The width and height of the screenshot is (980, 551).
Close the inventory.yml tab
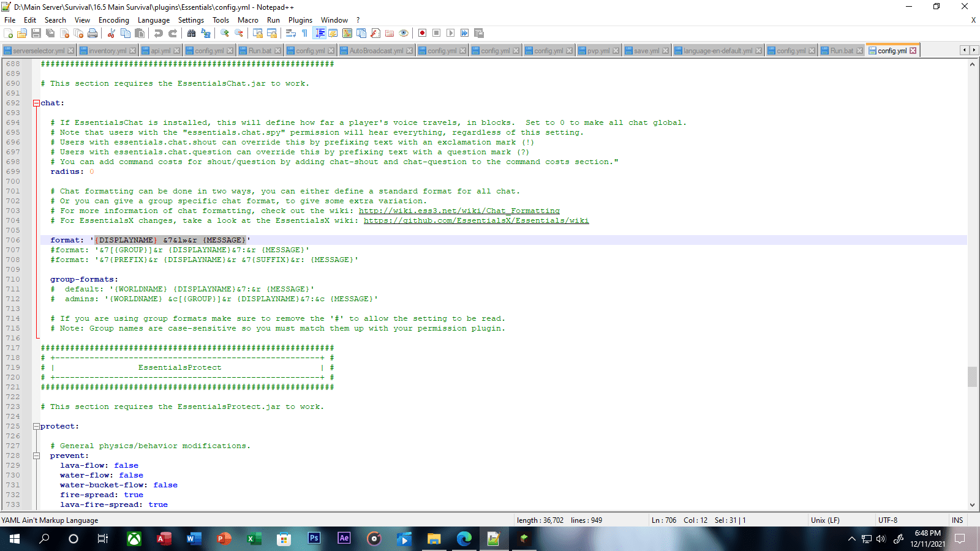[133, 51]
